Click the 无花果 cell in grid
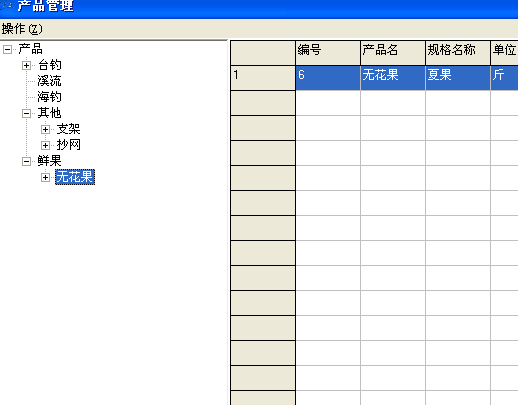 click(393, 78)
